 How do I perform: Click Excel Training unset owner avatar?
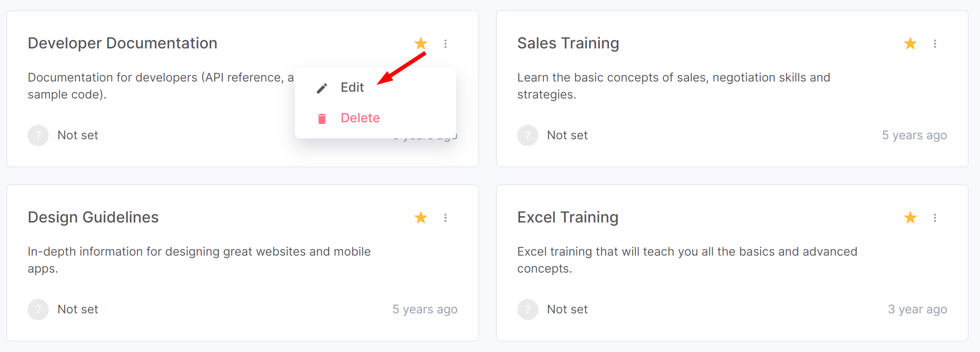coord(528,310)
